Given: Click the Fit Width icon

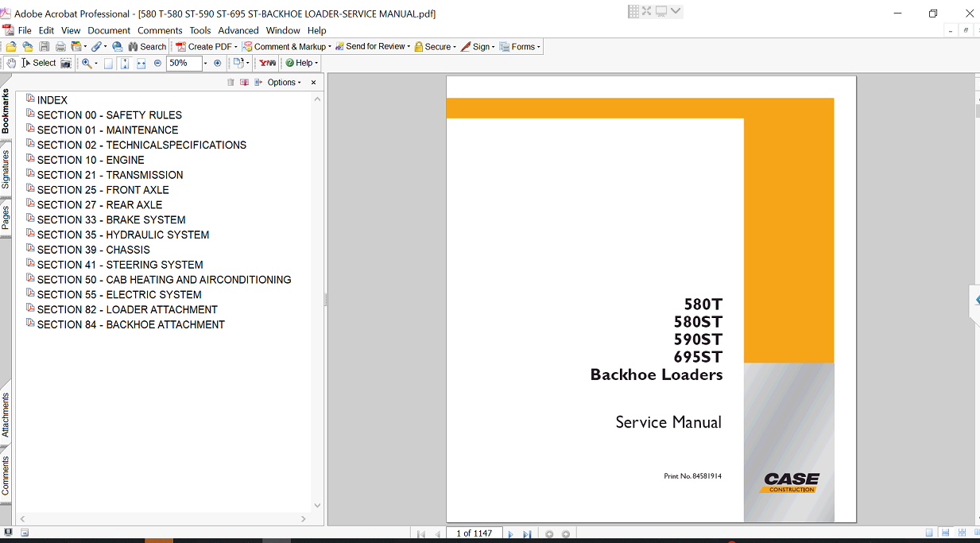Looking at the screenshot, I should pyautogui.click(x=141, y=63).
